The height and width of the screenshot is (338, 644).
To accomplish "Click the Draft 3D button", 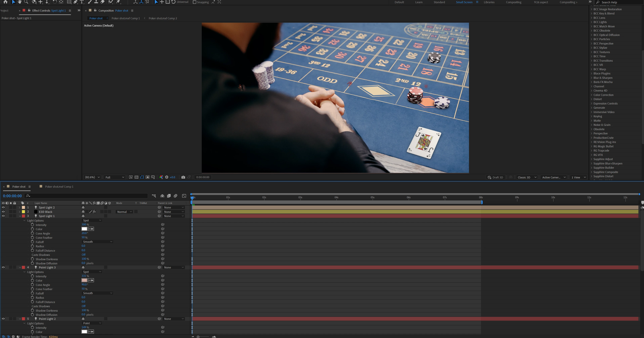I will coord(495,177).
